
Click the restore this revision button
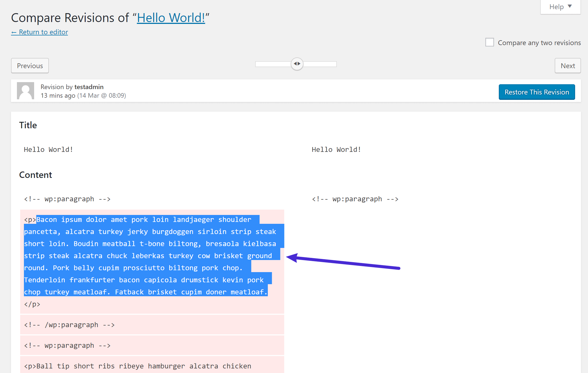click(x=537, y=91)
